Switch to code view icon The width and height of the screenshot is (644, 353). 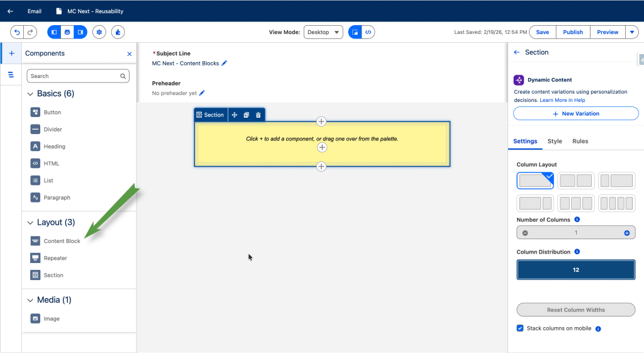(x=369, y=32)
